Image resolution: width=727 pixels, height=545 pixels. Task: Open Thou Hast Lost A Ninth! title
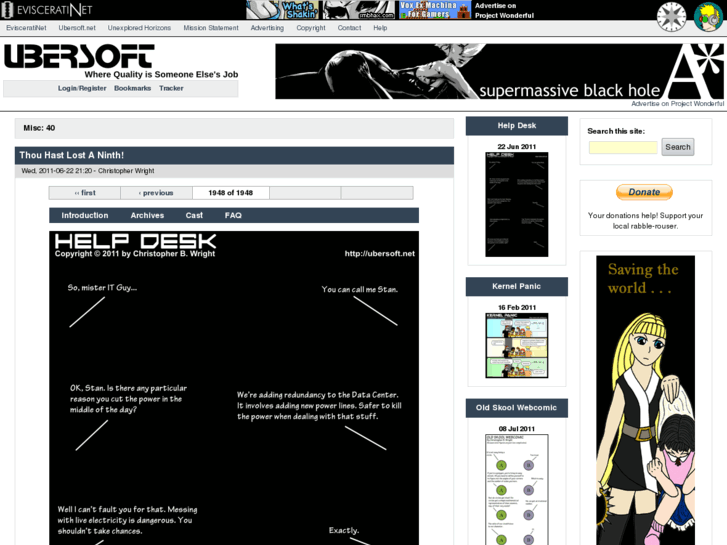click(x=71, y=155)
